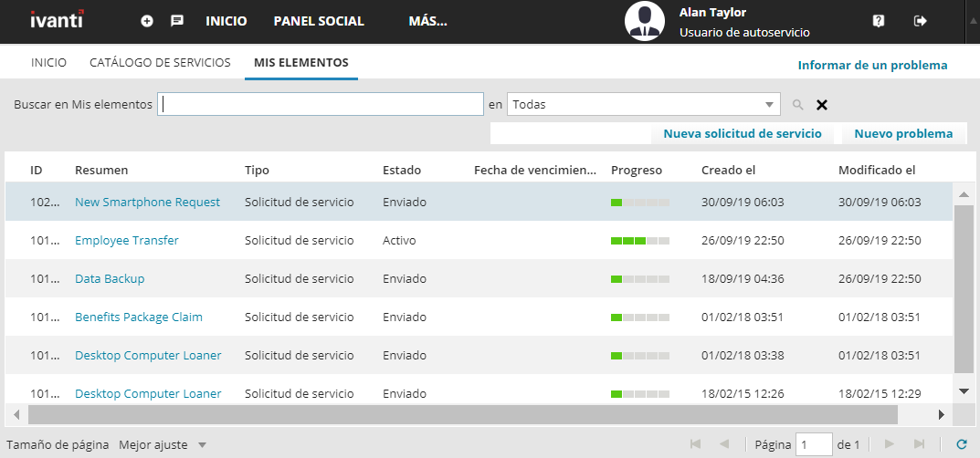Click Informar de un problema link
The height and width of the screenshot is (458, 980).
click(x=872, y=65)
